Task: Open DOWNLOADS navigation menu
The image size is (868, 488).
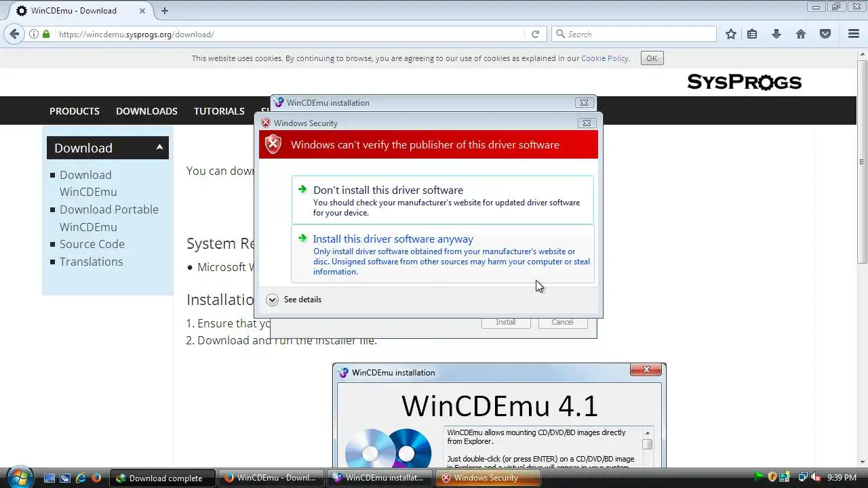Action: 146,111
